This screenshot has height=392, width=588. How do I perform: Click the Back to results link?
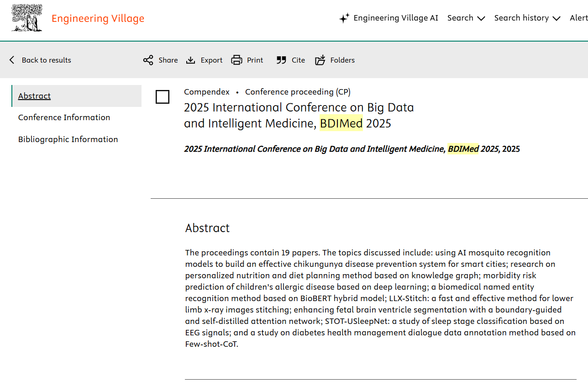click(x=47, y=60)
